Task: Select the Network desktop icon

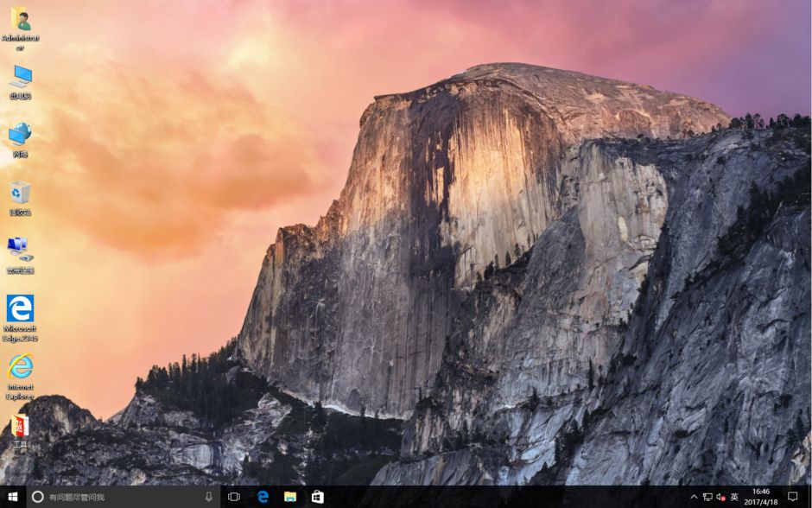Action: (20, 140)
